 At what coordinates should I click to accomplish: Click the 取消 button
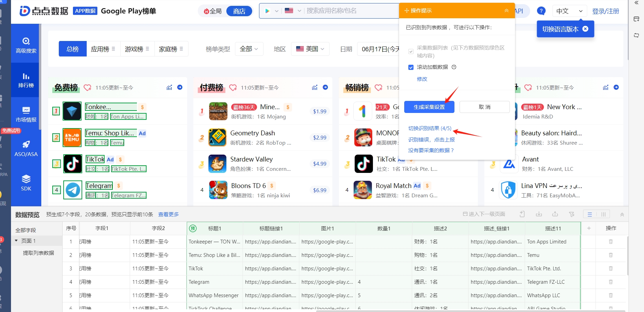coord(484,107)
